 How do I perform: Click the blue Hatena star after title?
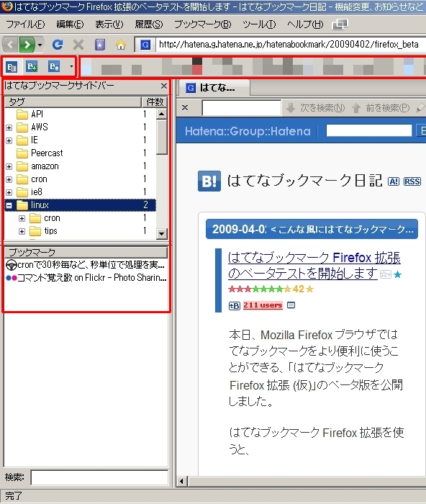(x=398, y=275)
